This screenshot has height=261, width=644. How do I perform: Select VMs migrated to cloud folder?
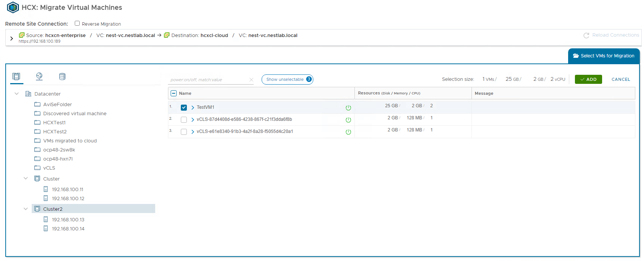click(70, 141)
